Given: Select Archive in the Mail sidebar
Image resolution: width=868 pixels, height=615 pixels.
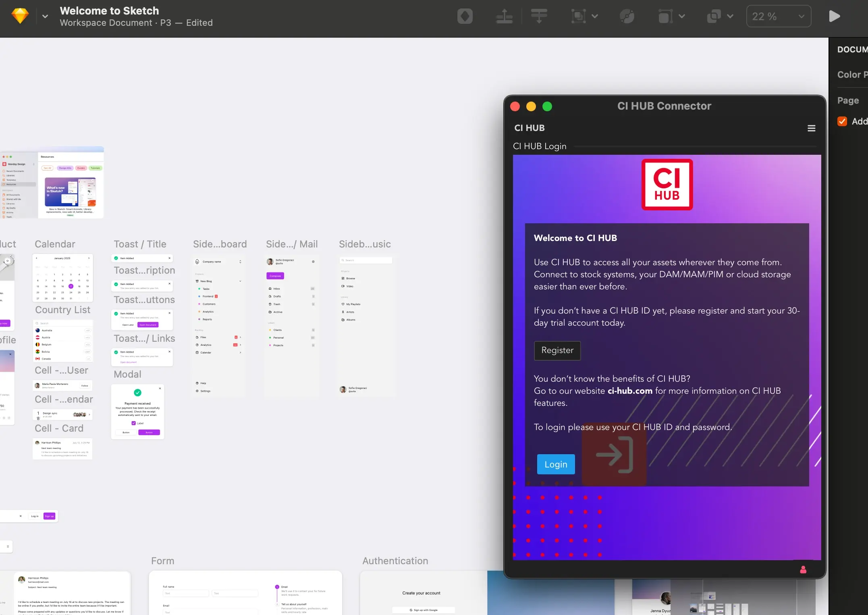Looking at the screenshot, I should (276, 312).
